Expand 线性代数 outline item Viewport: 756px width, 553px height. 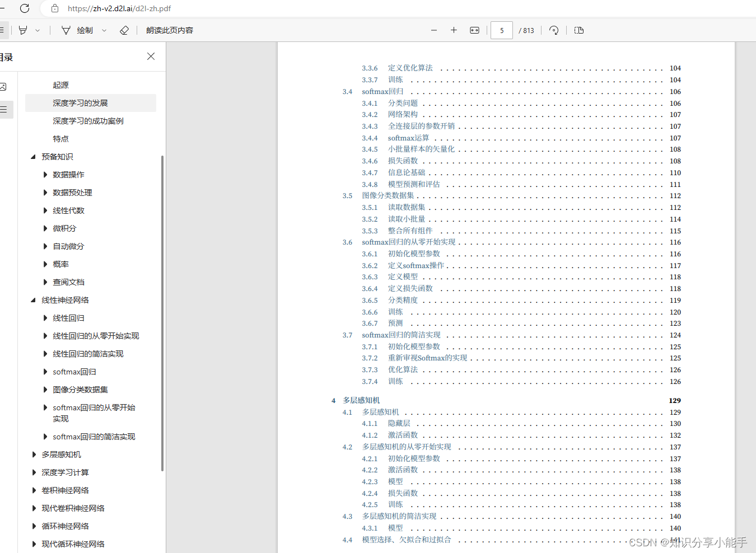click(45, 210)
